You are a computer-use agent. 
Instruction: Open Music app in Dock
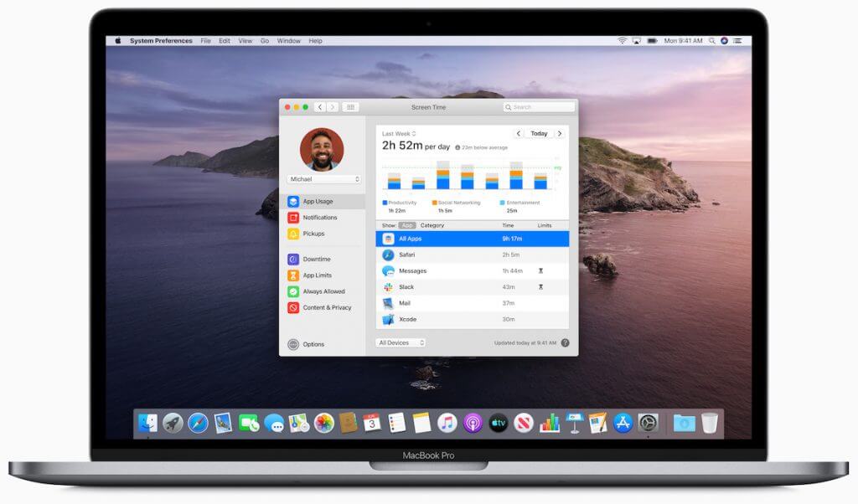(447, 423)
